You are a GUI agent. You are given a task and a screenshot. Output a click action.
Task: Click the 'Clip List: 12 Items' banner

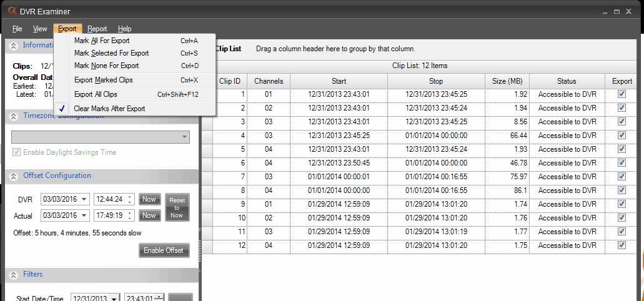click(420, 66)
